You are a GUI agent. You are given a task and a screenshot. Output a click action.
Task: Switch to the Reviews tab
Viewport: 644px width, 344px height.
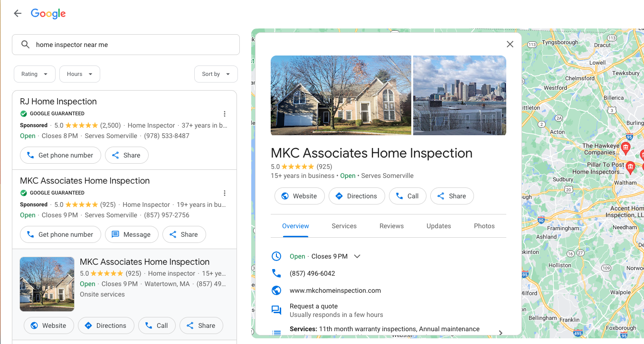392,226
